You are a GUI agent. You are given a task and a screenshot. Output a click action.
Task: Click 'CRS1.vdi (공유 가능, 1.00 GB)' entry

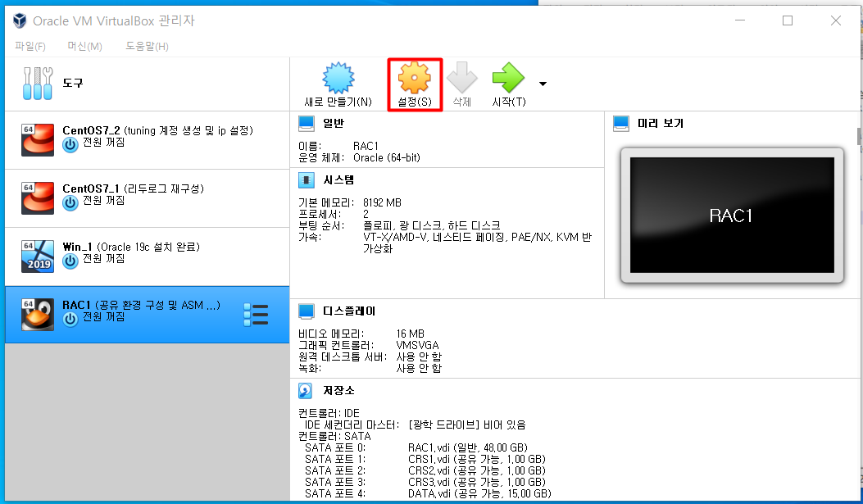(477, 459)
